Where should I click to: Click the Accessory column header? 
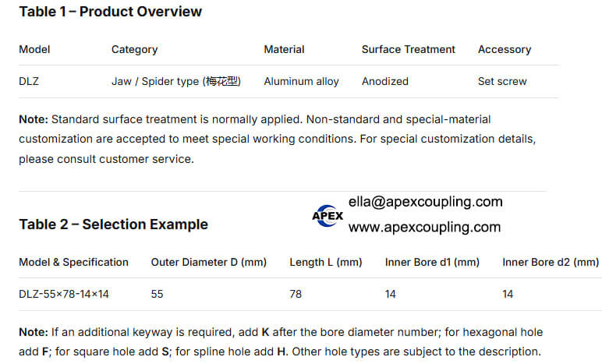pyautogui.click(x=505, y=49)
